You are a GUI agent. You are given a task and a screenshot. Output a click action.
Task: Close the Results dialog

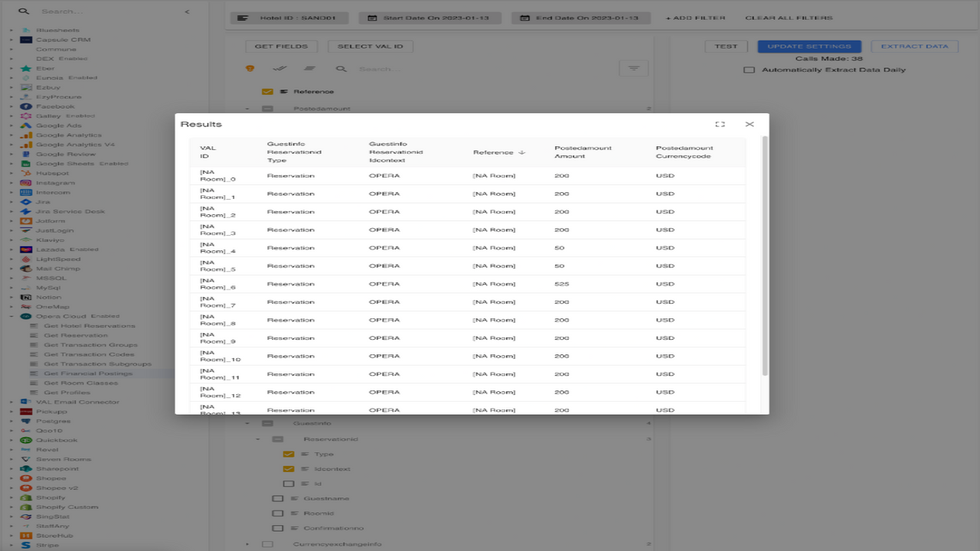pos(750,124)
